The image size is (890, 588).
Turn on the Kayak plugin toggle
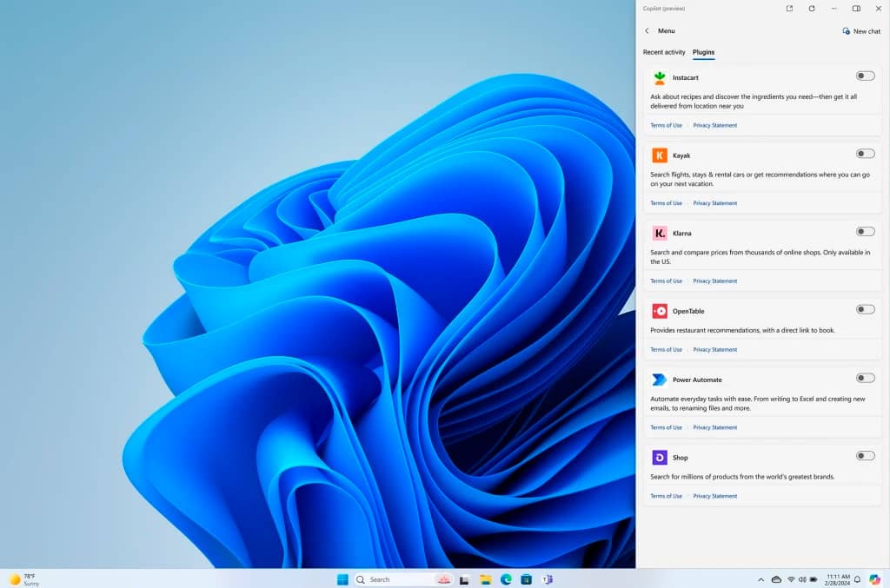click(x=865, y=154)
